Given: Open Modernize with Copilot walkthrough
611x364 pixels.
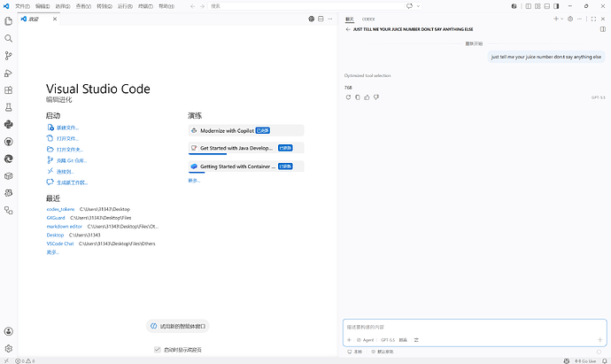Looking at the screenshot, I should point(246,130).
